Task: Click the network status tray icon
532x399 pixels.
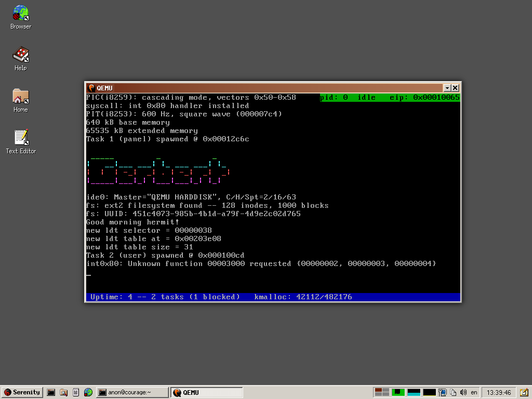Action: (x=443, y=393)
